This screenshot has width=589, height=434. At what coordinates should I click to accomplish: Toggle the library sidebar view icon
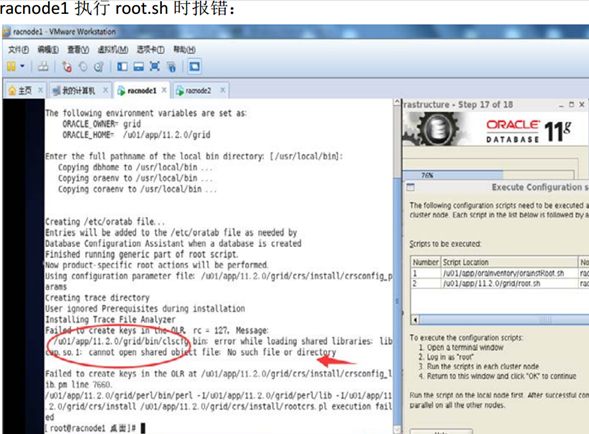coord(122,67)
